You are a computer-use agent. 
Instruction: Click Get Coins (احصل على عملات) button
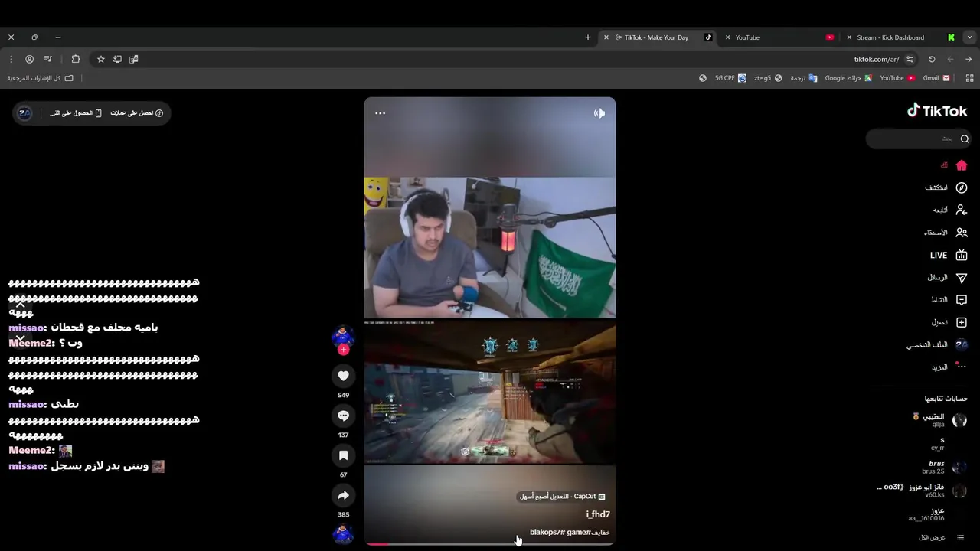click(136, 113)
